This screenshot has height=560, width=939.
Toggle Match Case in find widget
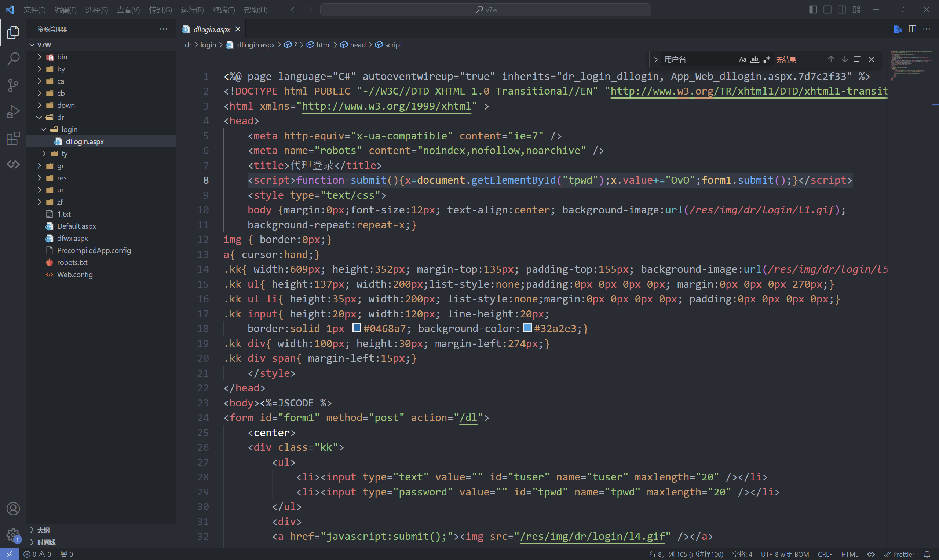pyautogui.click(x=742, y=59)
